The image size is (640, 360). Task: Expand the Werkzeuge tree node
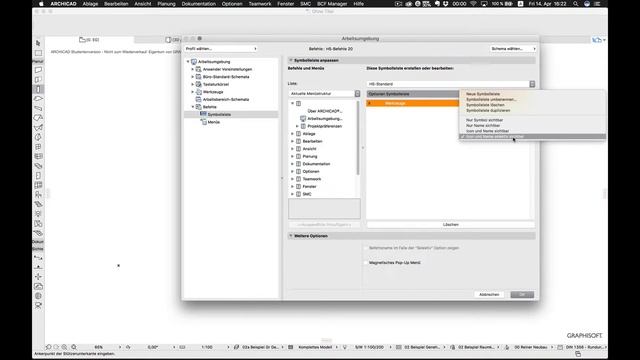click(193, 92)
